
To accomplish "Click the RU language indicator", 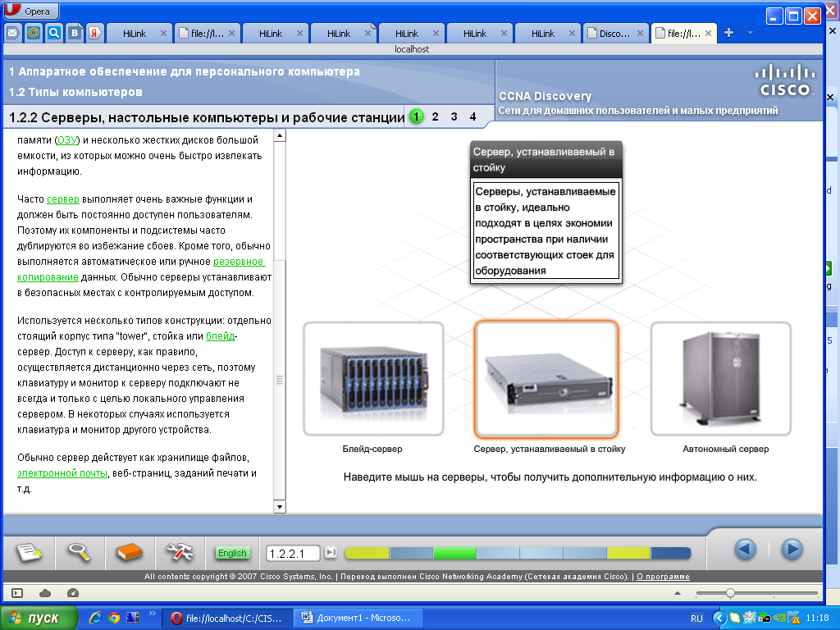I will pyautogui.click(x=696, y=619).
